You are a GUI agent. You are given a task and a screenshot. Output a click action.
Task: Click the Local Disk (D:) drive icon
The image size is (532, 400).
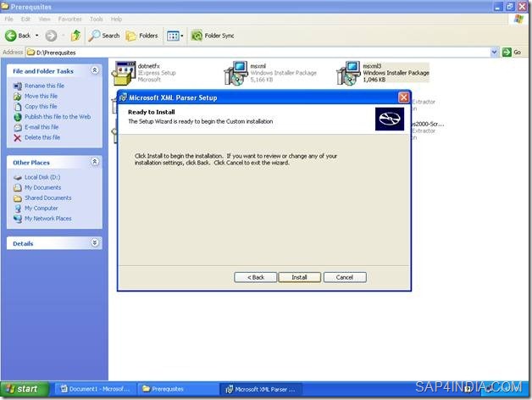[18, 177]
